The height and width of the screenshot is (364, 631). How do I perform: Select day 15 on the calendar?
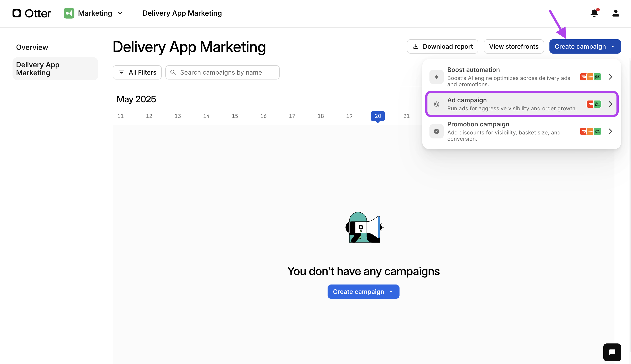(x=235, y=116)
